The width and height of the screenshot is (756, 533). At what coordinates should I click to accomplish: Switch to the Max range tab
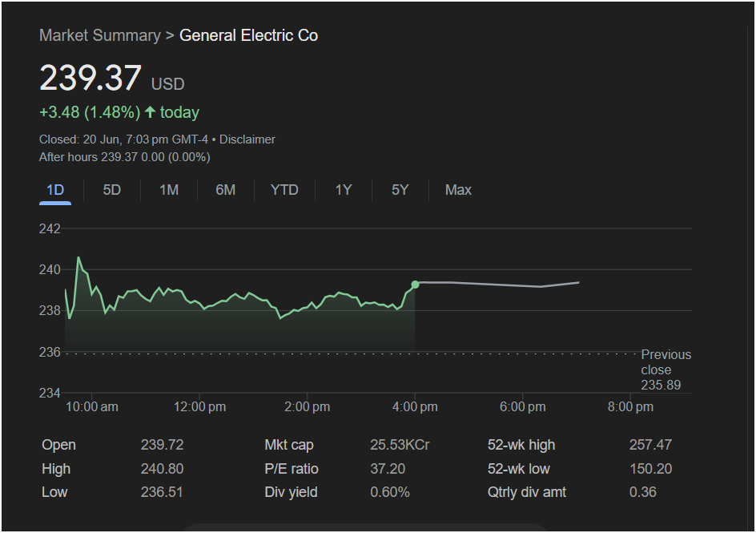coord(458,190)
